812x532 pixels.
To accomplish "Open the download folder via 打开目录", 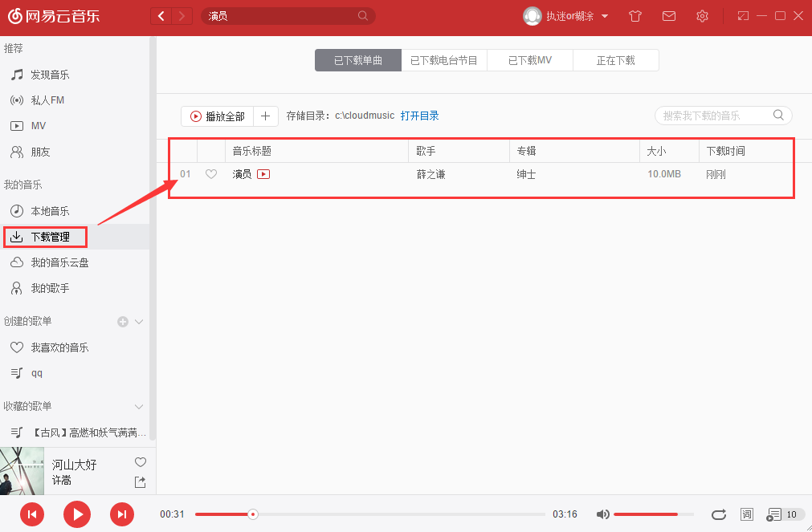I will [420, 115].
